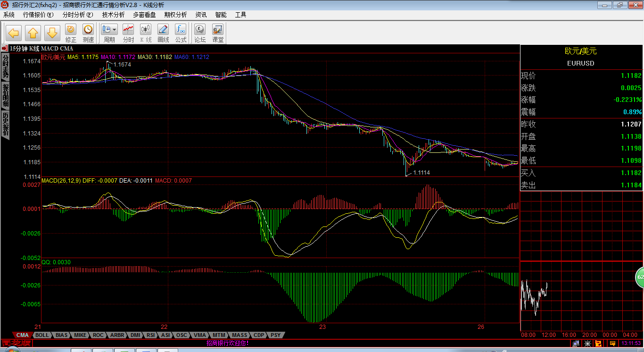Select the RSI indicator tab
Image resolution: width=644 pixels, height=352 pixels.
point(150,335)
